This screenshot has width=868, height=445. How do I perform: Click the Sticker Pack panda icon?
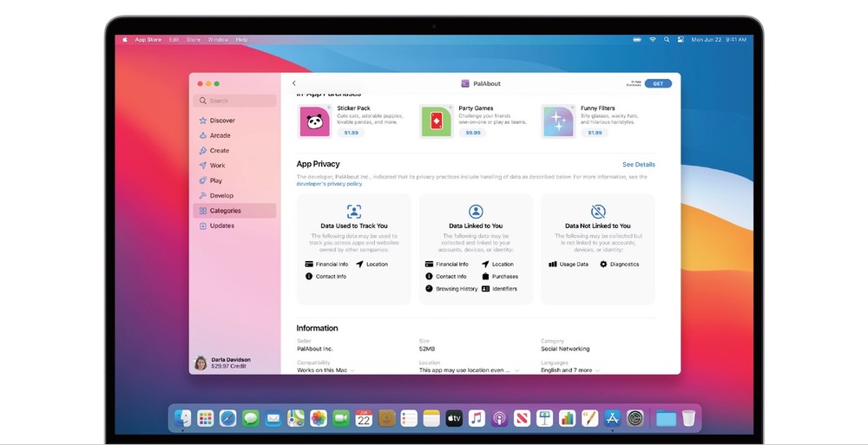[314, 121]
